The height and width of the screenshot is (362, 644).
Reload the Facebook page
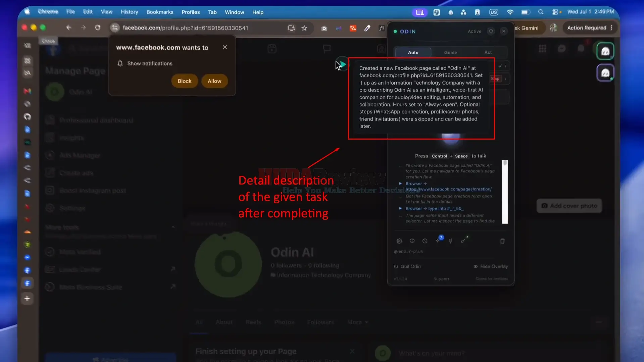(x=98, y=28)
